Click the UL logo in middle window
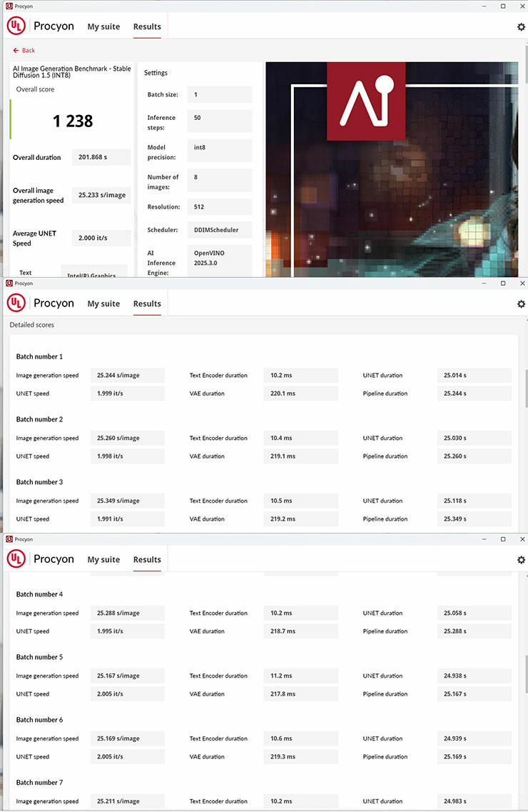This screenshot has height=812, width=528. click(x=16, y=303)
